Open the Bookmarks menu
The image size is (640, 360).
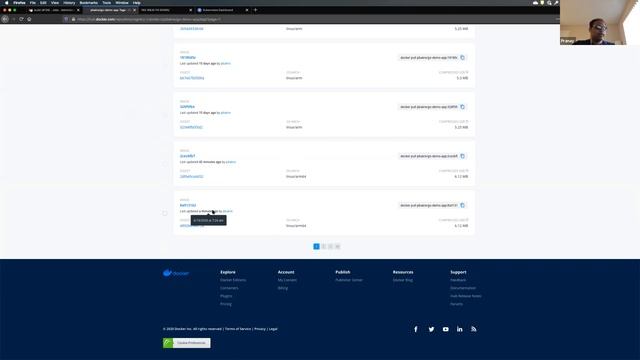tap(89, 2)
